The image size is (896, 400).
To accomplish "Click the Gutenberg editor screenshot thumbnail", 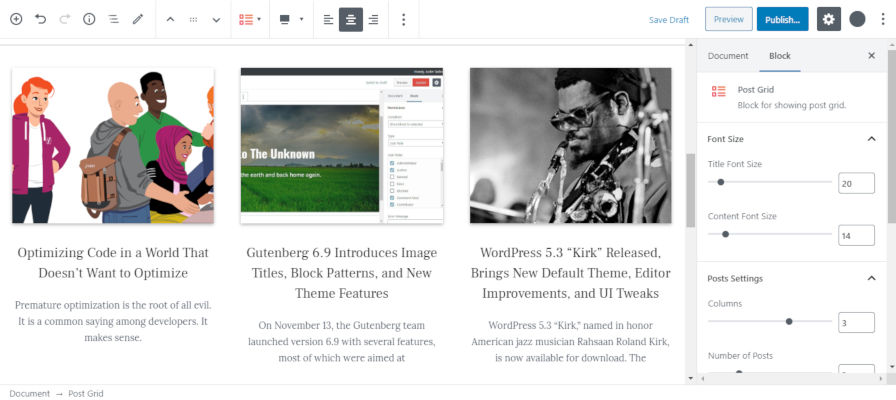I will (x=342, y=145).
